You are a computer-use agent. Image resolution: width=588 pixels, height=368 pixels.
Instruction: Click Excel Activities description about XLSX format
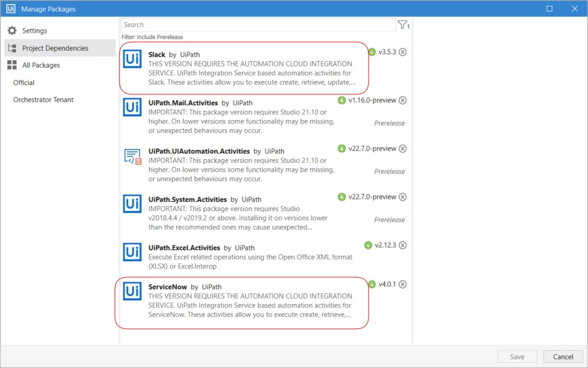coord(250,262)
